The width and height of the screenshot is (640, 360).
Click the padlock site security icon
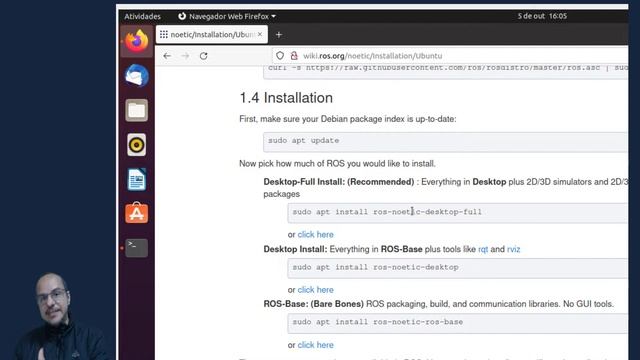[294, 56]
